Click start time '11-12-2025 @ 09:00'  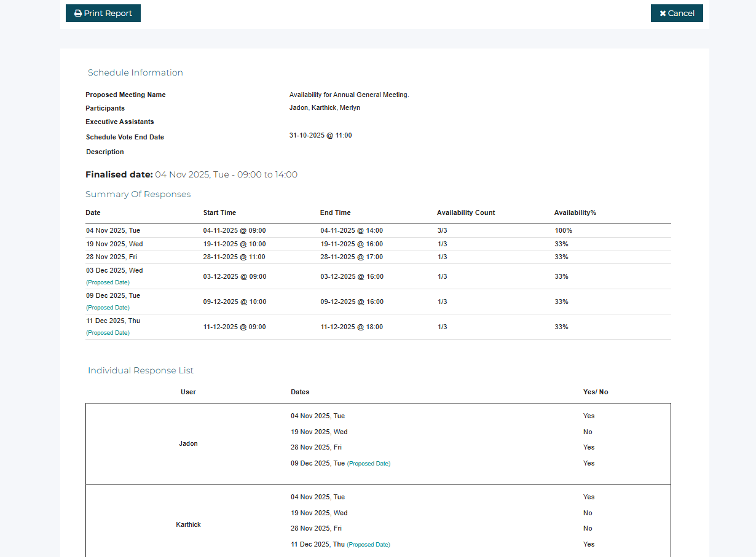(x=235, y=327)
